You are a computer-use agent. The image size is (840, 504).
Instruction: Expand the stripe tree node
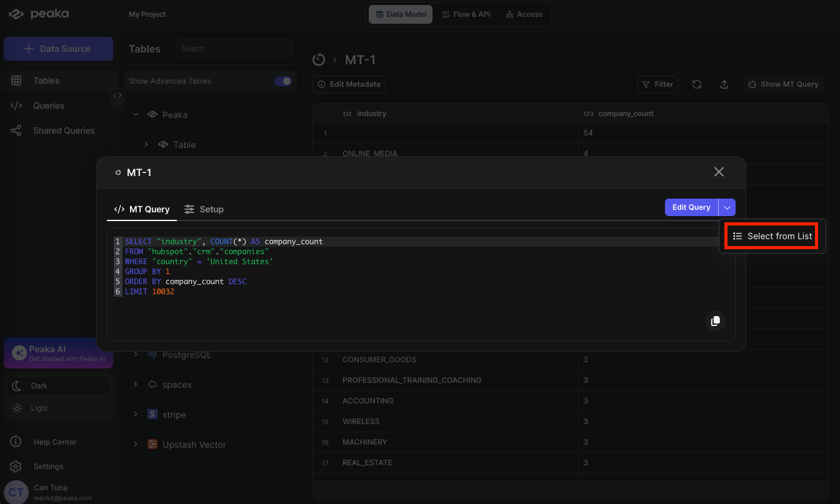point(136,414)
